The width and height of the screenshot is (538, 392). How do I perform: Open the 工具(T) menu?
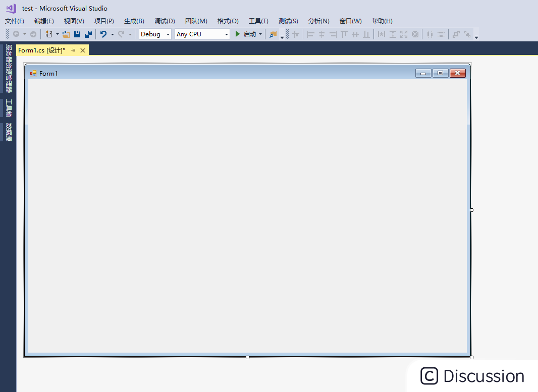(x=258, y=21)
